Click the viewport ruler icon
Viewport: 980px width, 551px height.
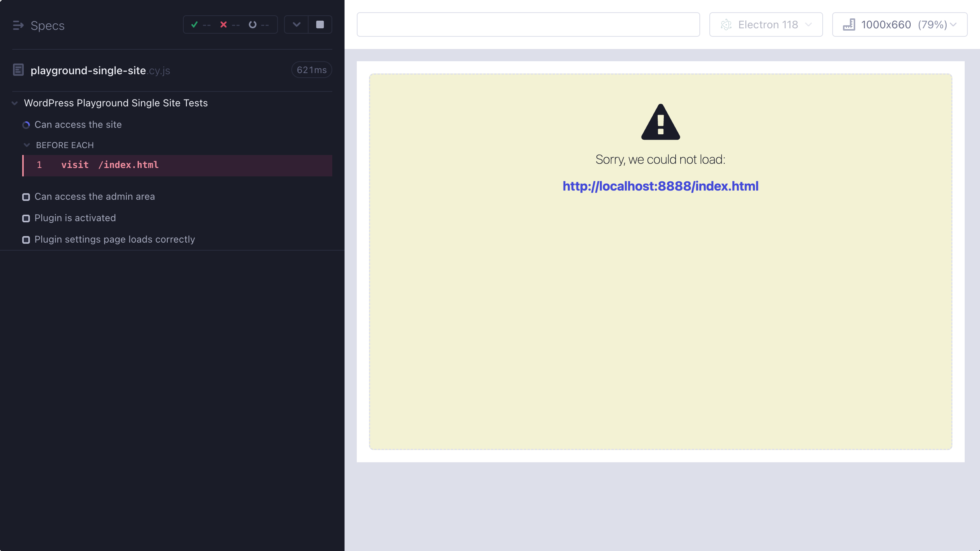click(849, 25)
